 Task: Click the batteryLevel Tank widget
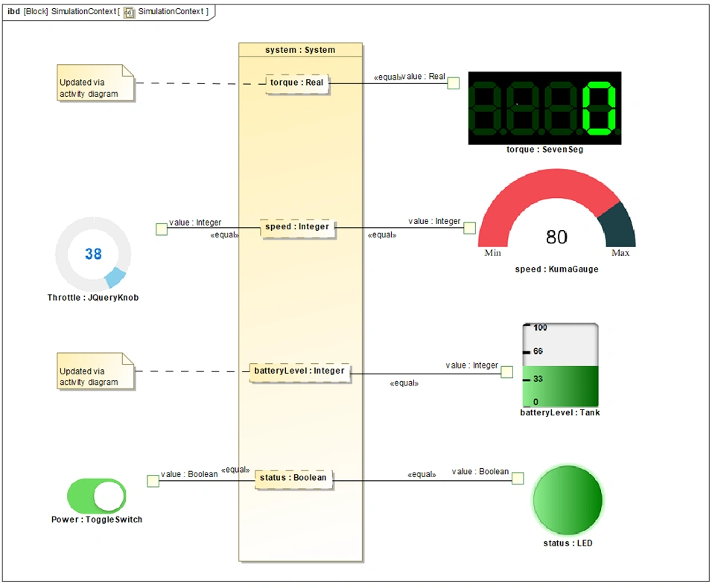(560, 365)
